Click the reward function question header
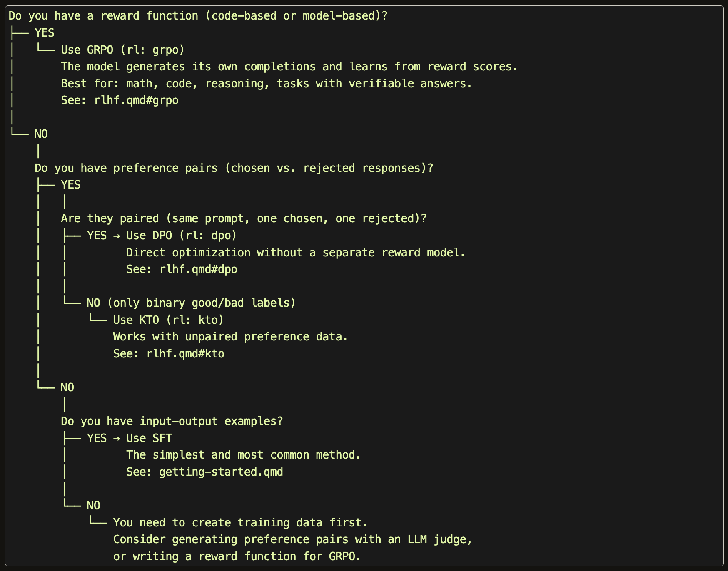The width and height of the screenshot is (728, 571). 198,16
